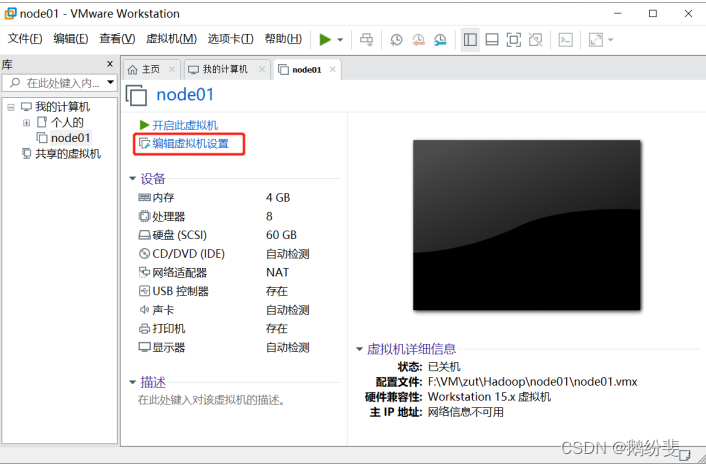The image size is (706, 466).
Task: Select node01 in the library tree
Action: 70,138
